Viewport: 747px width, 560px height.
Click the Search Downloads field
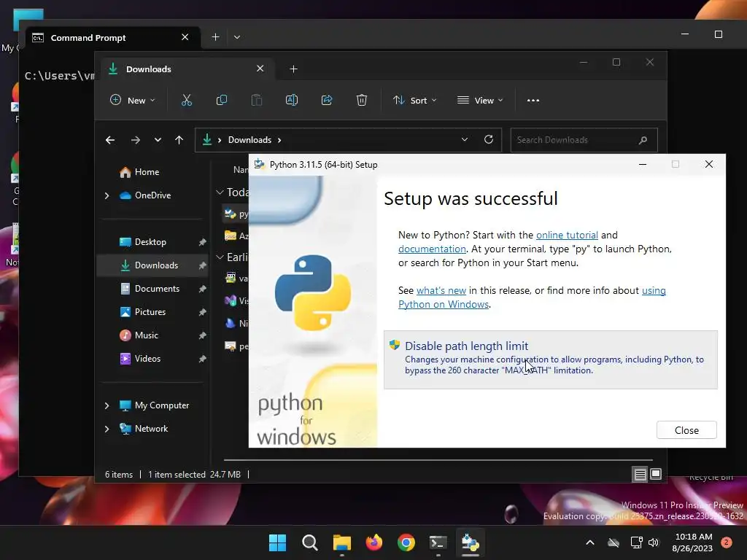point(584,140)
